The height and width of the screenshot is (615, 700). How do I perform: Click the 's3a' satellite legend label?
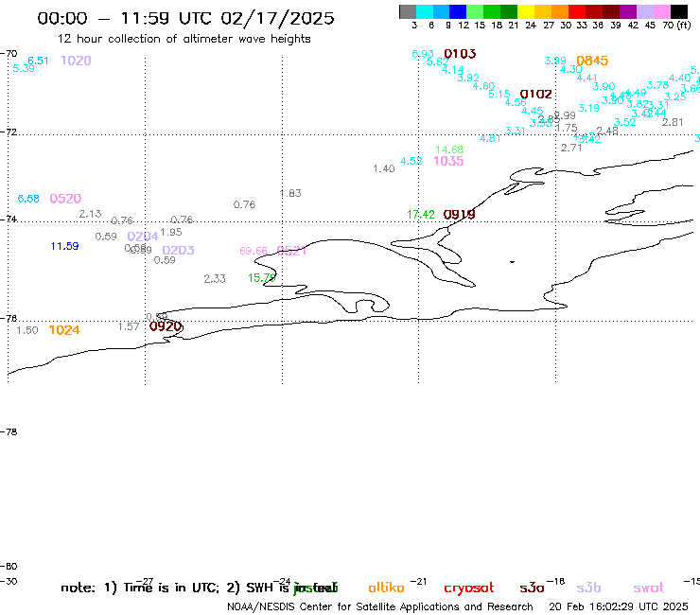532,588
